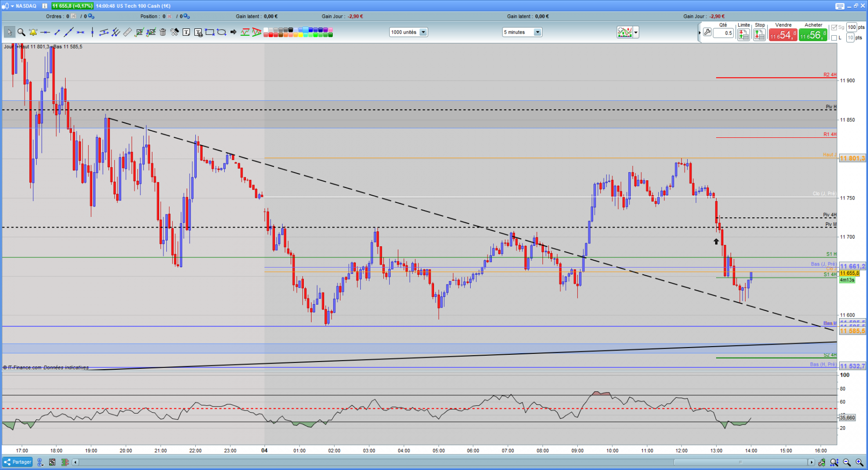Screen dimensions: 868x470
Task: Click the zoom out magnifier at bottom right
Action: [847, 462]
